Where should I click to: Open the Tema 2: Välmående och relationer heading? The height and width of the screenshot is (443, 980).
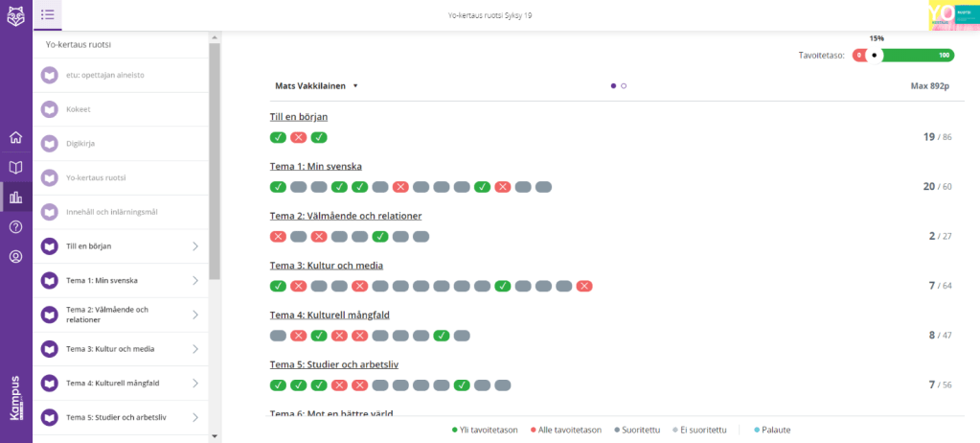(x=345, y=216)
